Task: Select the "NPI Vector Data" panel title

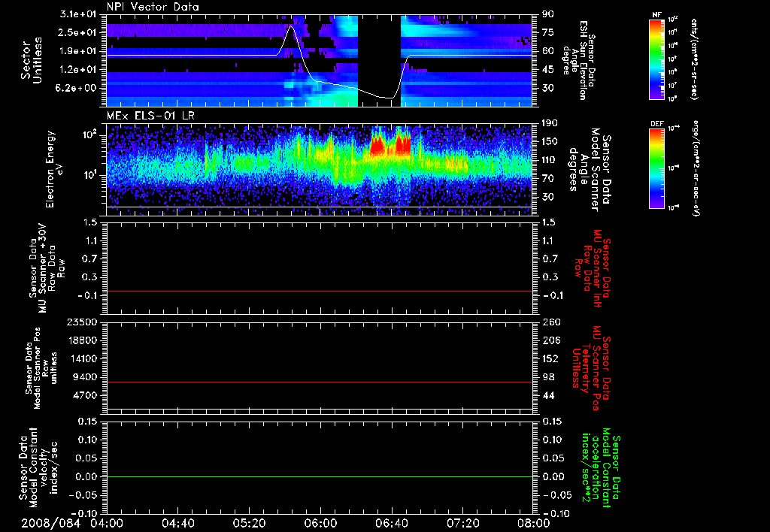Action: click(153, 7)
